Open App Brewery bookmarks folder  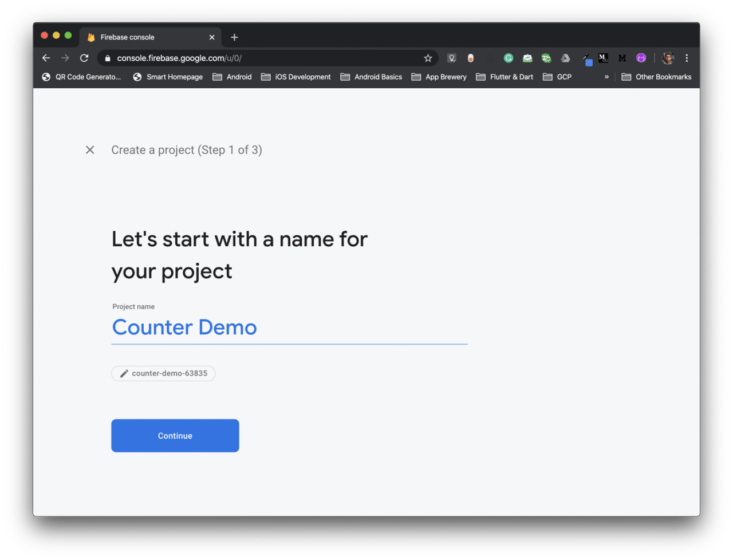pyautogui.click(x=439, y=77)
